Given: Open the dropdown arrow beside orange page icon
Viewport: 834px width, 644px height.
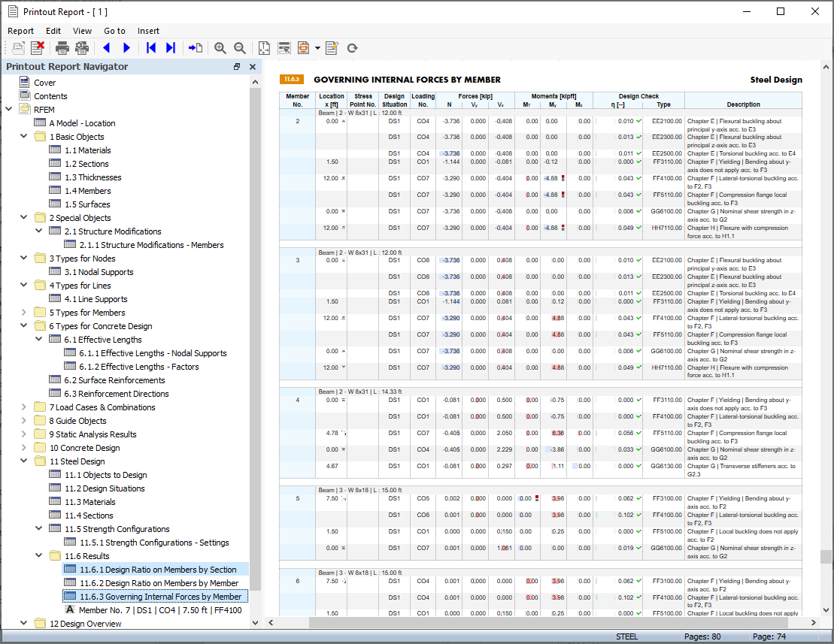Looking at the screenshot, I should [x=317, y=48].
